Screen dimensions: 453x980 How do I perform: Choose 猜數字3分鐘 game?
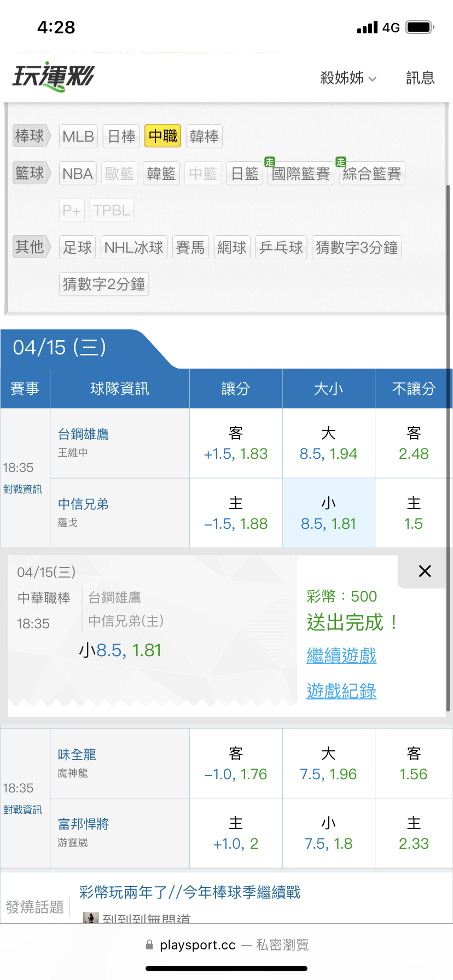pyautogui.click(x=357, y=247)
